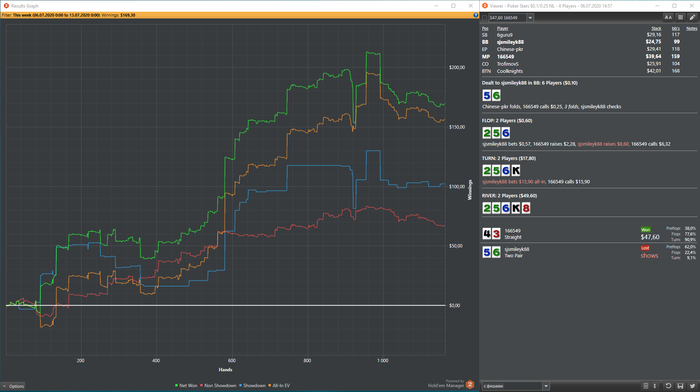The width and height of the screenshot is (700, 392).
Task: Click the red 'shows' text for sjsmileyk88
Action: pos(649,256)
